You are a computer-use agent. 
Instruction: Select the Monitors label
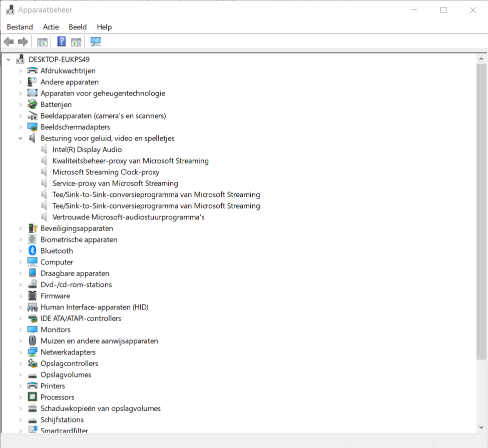(x=56, y=329)
